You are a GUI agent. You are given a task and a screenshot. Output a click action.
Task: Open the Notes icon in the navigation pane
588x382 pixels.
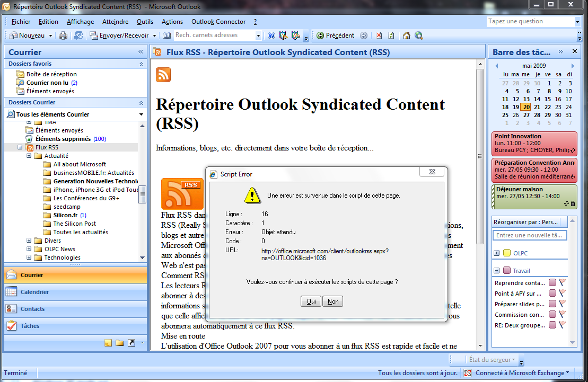tap(108, 343)
